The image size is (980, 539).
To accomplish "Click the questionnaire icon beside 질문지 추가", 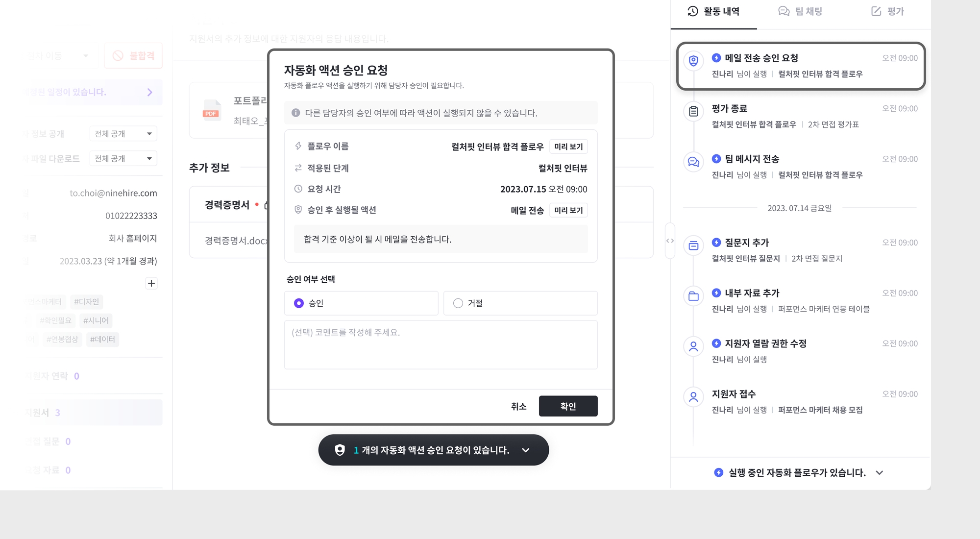I will (693, 245).
